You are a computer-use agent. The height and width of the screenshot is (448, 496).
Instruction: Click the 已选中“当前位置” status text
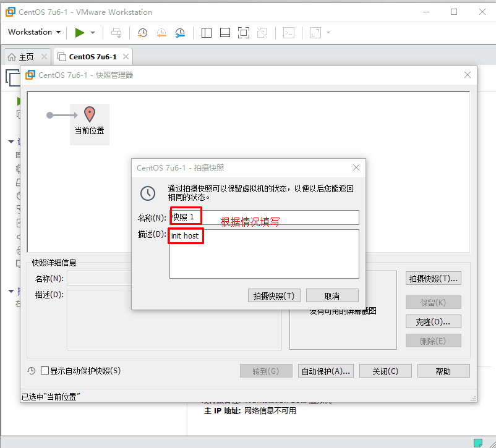51,397
